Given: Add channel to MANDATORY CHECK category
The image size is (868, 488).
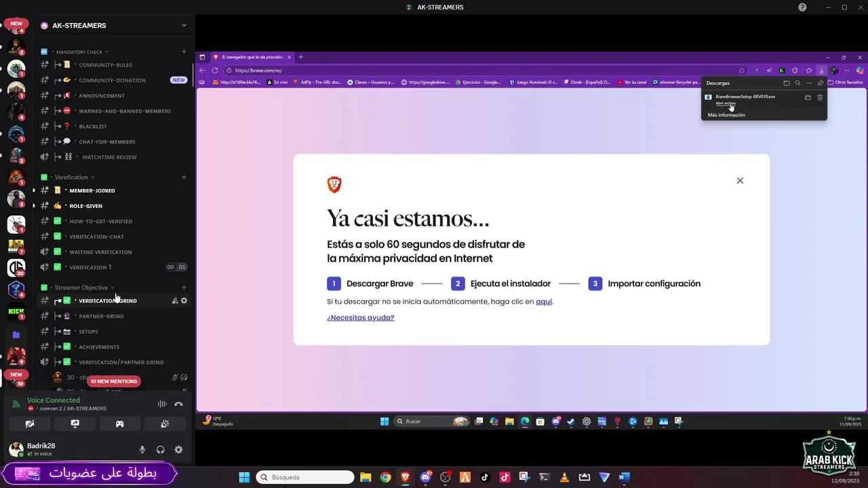Looking at the screenshot, I should point(184,52).
